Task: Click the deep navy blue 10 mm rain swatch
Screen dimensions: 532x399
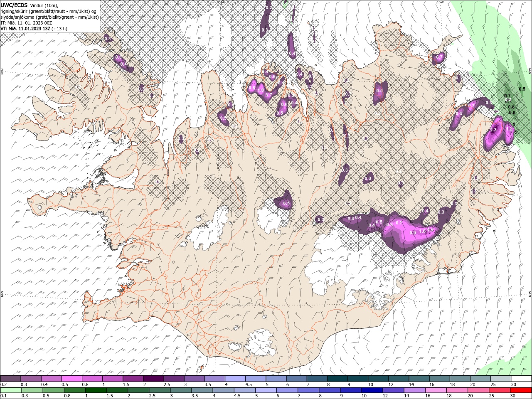Action: click(372, 390)
